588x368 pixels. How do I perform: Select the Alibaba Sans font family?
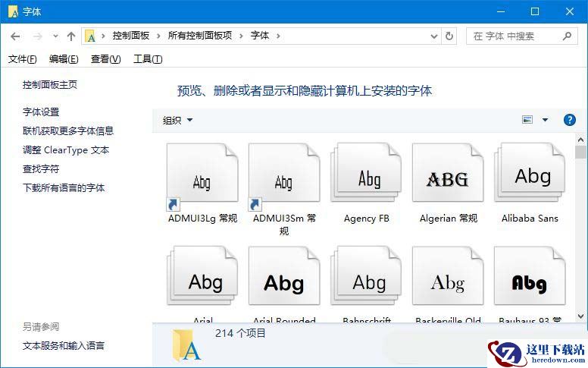[530, 174]
